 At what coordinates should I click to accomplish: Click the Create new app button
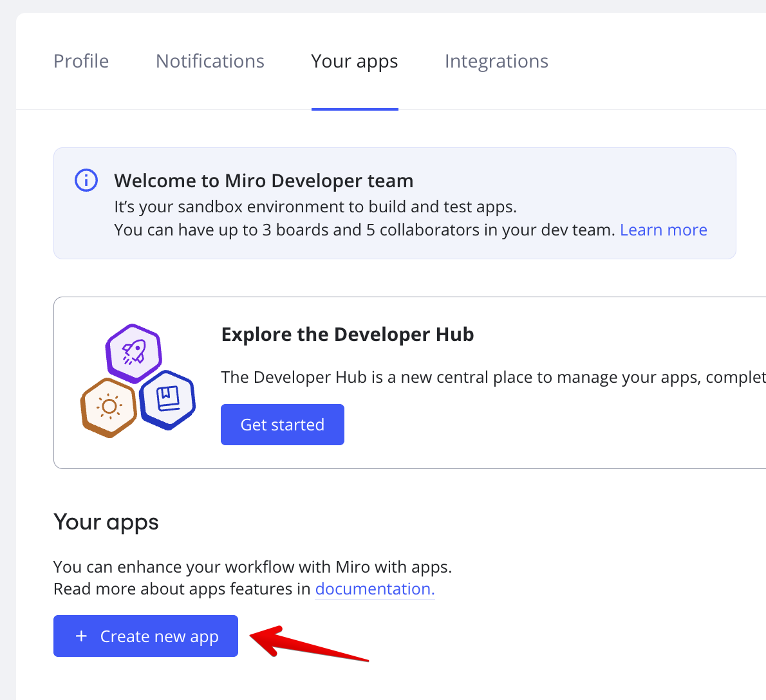click(145, 636)
